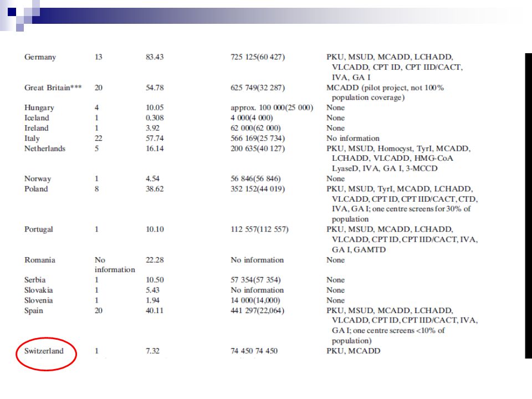Select Hungary's value '10.05'
Screen dimensions: 532x399
(155, 108)
